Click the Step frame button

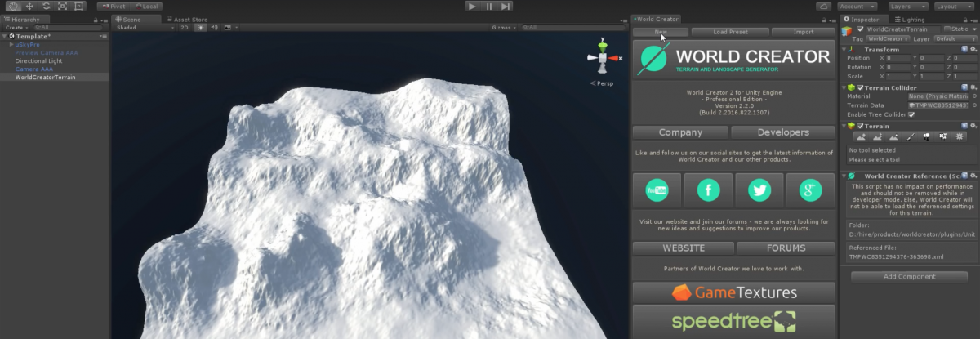[x=506, y=6]
